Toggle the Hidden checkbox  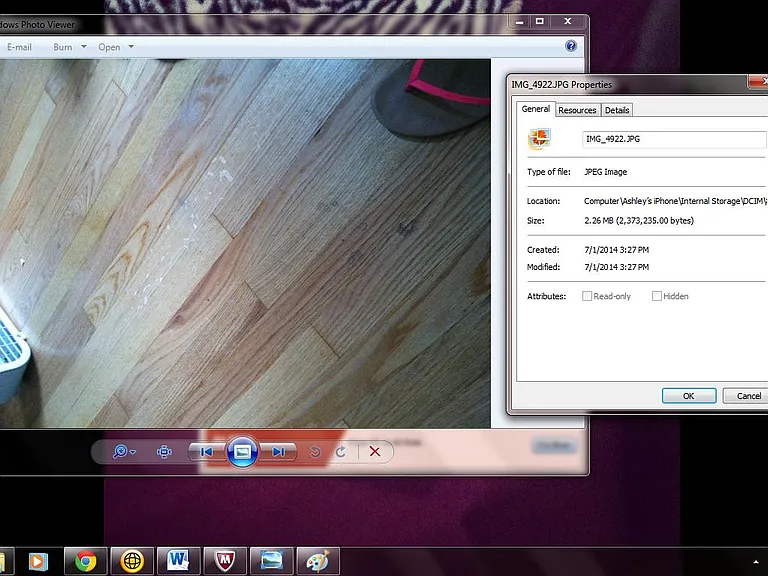point(657,296)
